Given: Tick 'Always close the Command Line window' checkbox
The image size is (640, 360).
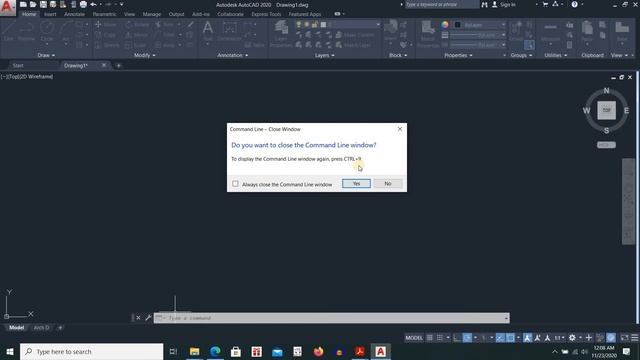Looking at the screenshot, I should coord(235,184).
